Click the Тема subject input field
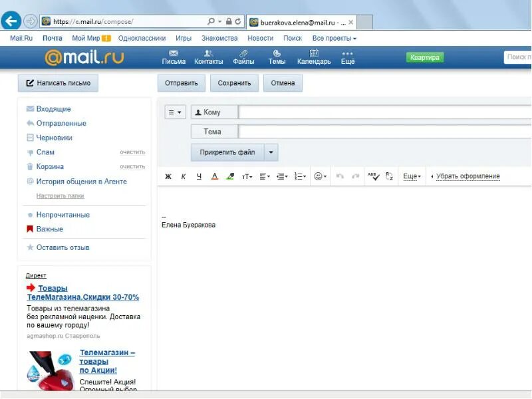 (385, 132)
